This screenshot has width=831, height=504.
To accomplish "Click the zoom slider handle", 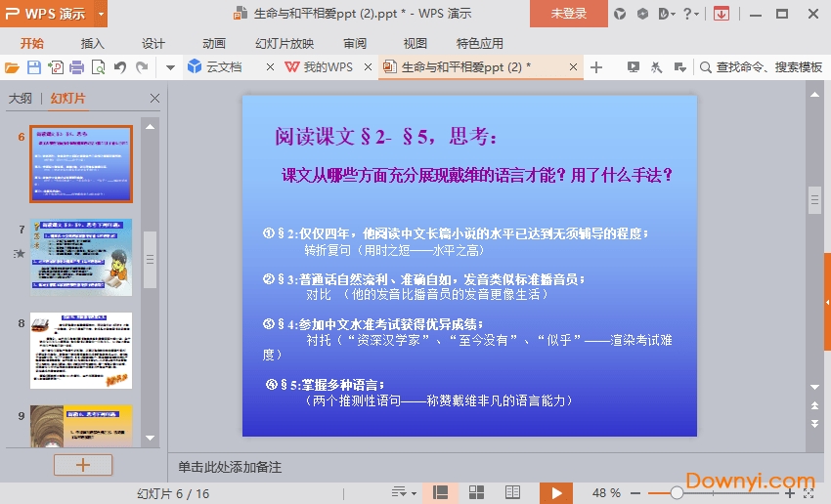I will pyautogui.click(x=677, y=493).
